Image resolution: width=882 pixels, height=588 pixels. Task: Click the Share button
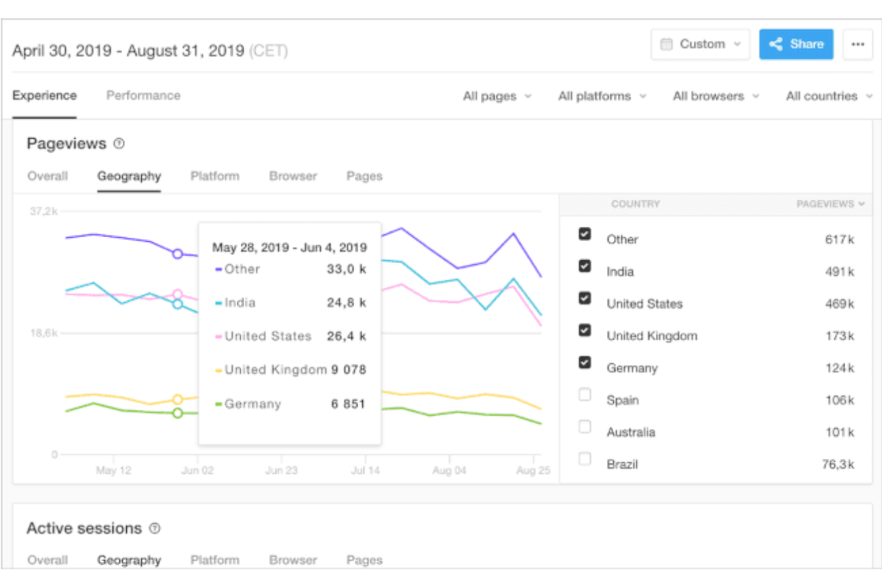[x=796, y=43]
